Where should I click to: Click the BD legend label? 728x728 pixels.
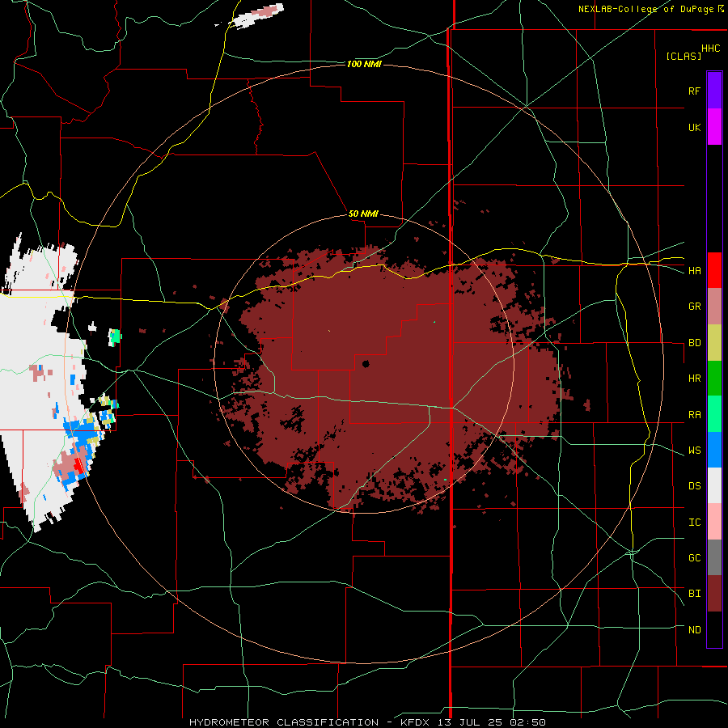point(694,343)
